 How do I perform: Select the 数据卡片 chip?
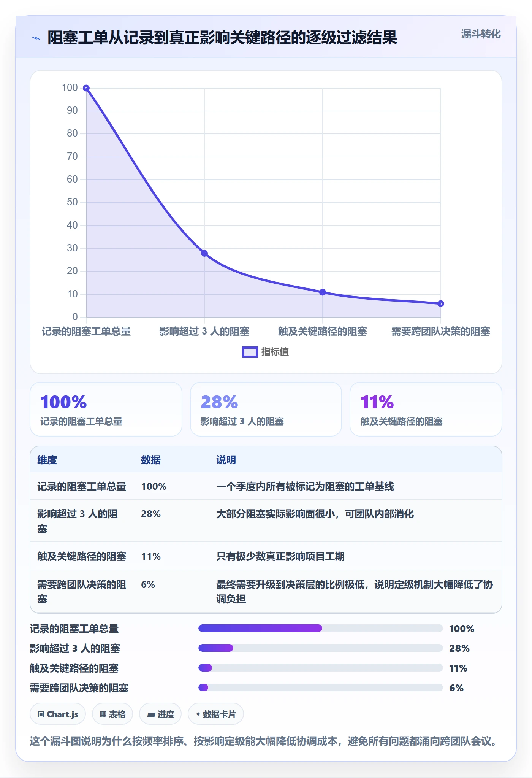[x=216, y=714]
